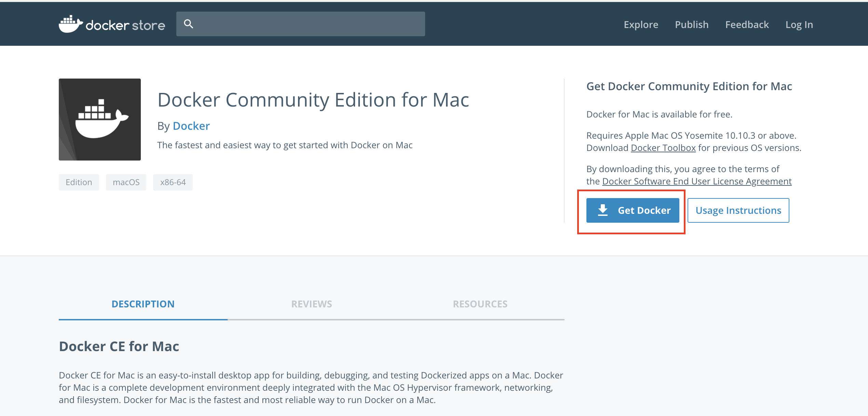Open Usage Instructions
The image size is (868, 416).
[x=738, y=210]
